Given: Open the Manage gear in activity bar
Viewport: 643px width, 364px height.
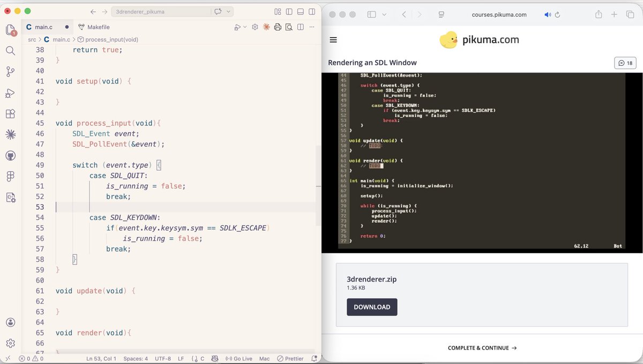Looking at the screenshot, I should click(10, 343).
